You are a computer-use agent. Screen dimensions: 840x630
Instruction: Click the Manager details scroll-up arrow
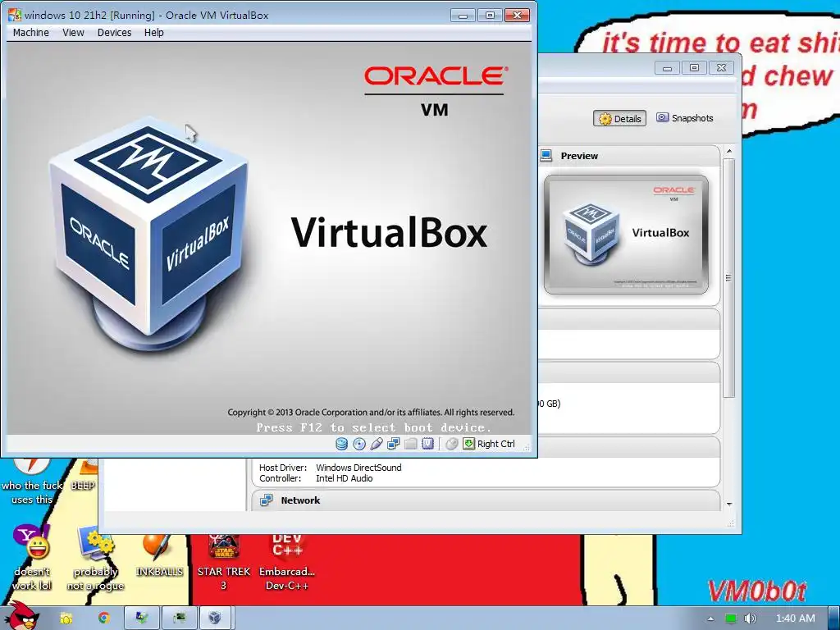pos(728,152)
